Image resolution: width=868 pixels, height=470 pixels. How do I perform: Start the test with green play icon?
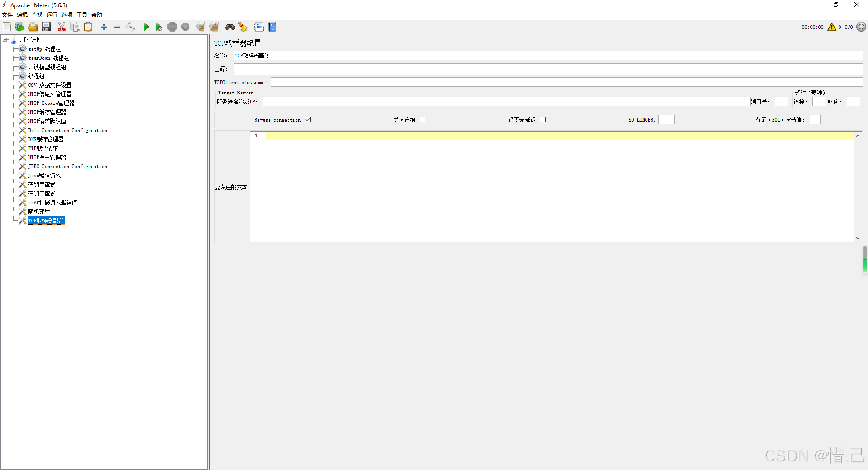tap(146, 27)
